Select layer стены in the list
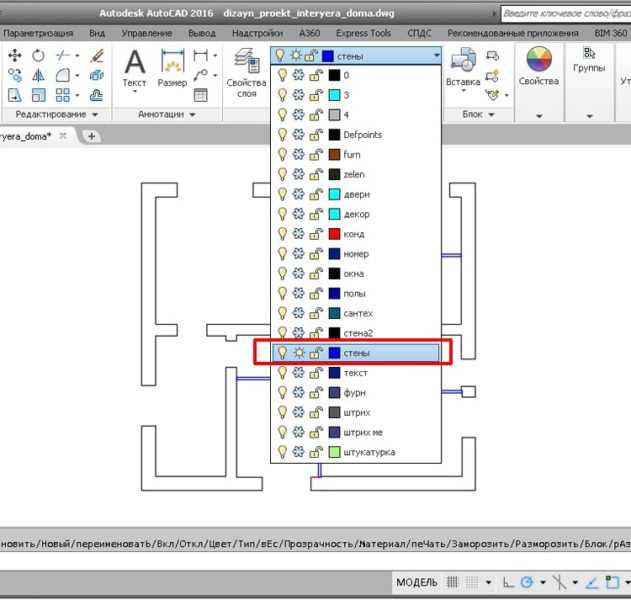Screen dimensions: 631x600 point(356,353)
